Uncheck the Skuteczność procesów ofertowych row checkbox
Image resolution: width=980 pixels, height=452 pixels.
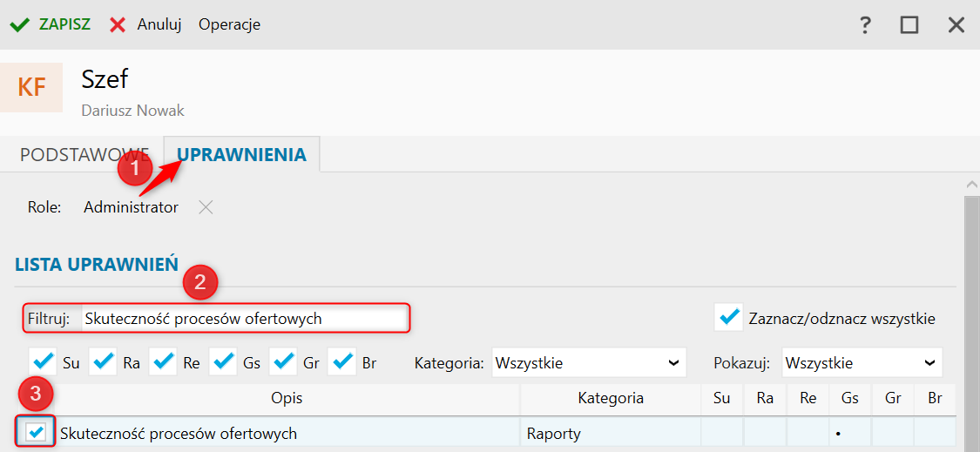[37, 432]
